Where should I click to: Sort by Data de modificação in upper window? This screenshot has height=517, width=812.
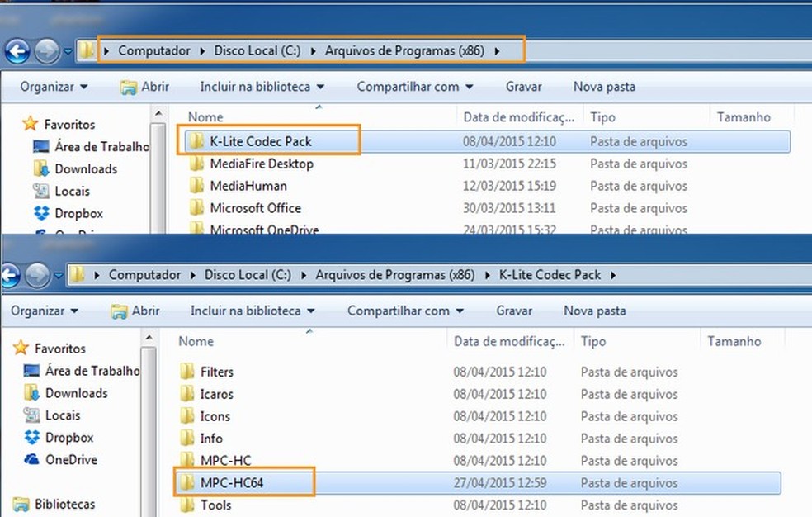(x=519, y=117)
